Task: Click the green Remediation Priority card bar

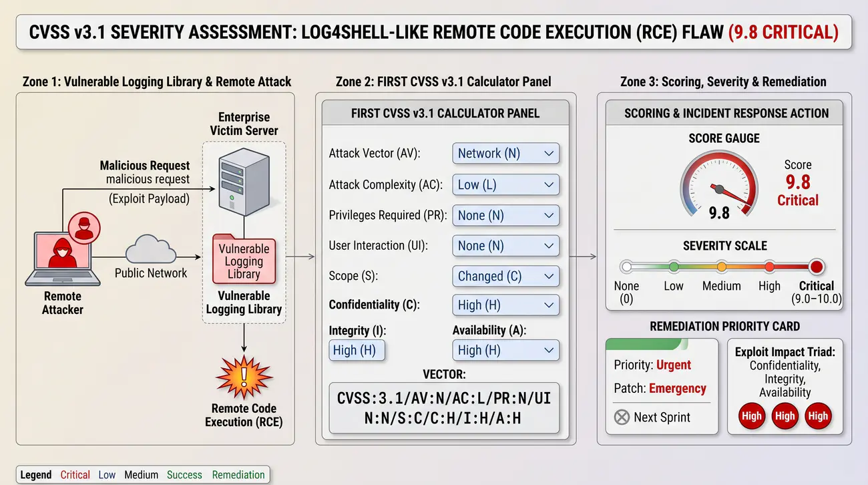Action: click(646, 343)
